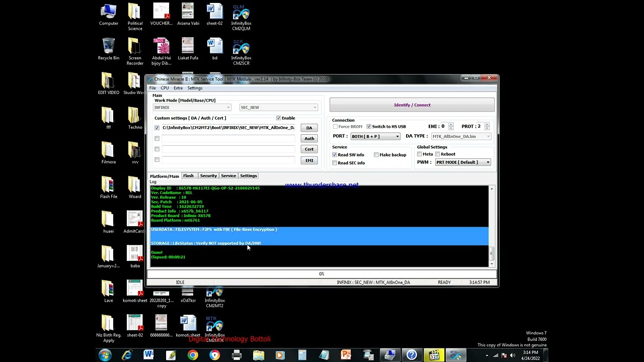Open the Niz Birth Reg. Apply folder
The width and height of the screenshot is (644, 362).
(x=108, y=329)
